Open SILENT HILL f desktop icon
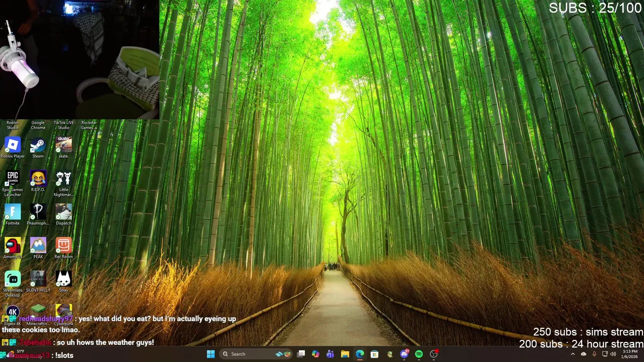The image size is (644, 362). 38,282
